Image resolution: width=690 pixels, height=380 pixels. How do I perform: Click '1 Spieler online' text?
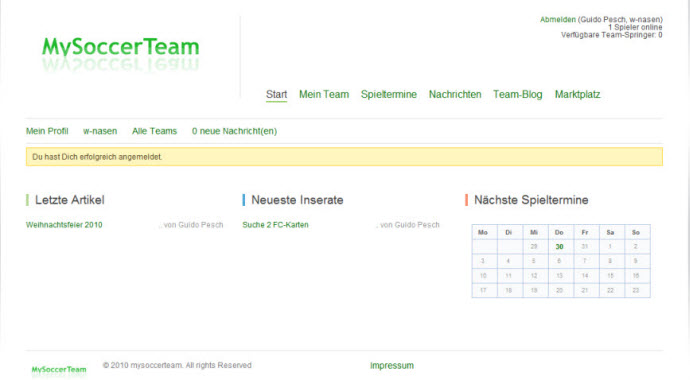pyautogui.click(x=635, y=27)
